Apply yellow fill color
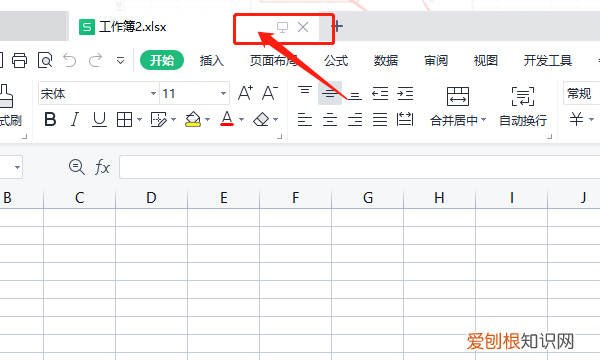This screenshot has width=600, height=360. [x=193, y=119]
